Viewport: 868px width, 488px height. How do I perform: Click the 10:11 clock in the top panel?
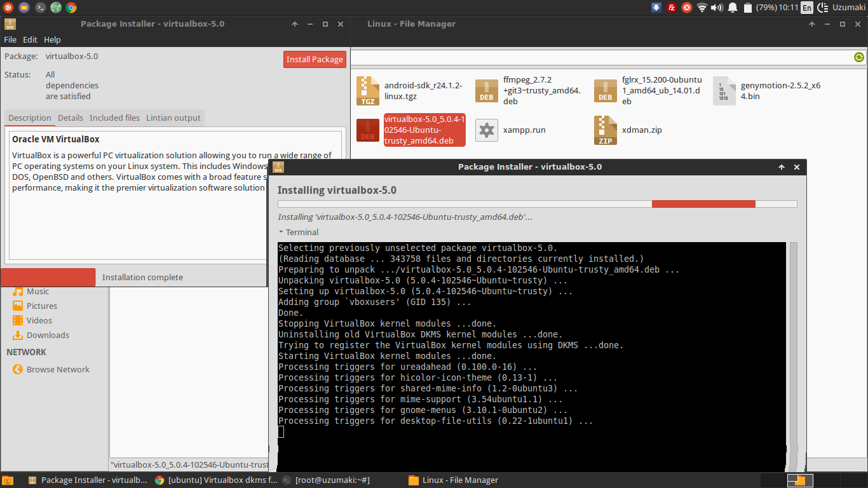point(788,8)
